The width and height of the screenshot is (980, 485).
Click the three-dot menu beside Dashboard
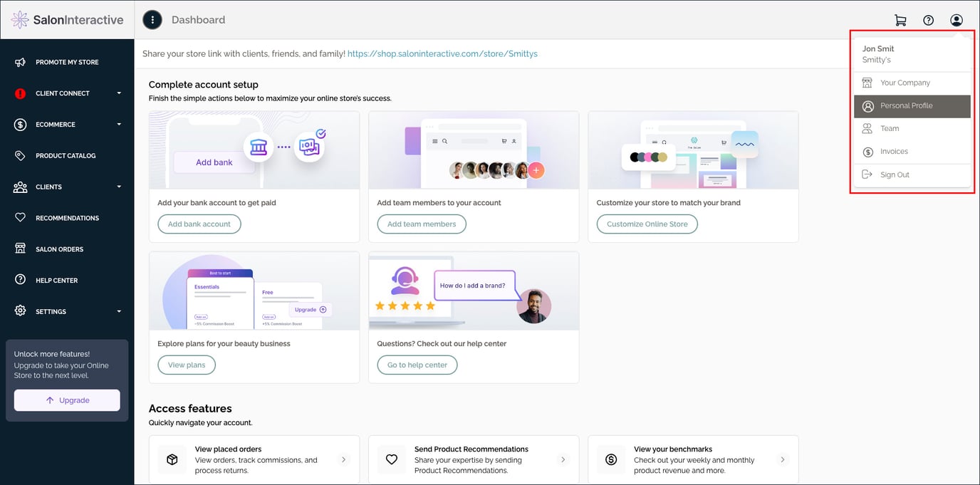[152, 20]
